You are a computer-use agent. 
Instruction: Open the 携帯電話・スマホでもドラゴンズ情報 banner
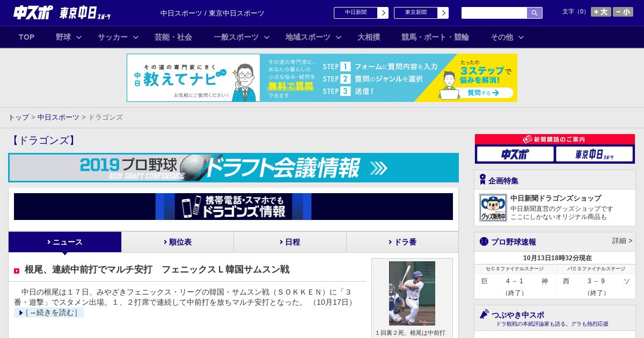[x=233, y=207]
